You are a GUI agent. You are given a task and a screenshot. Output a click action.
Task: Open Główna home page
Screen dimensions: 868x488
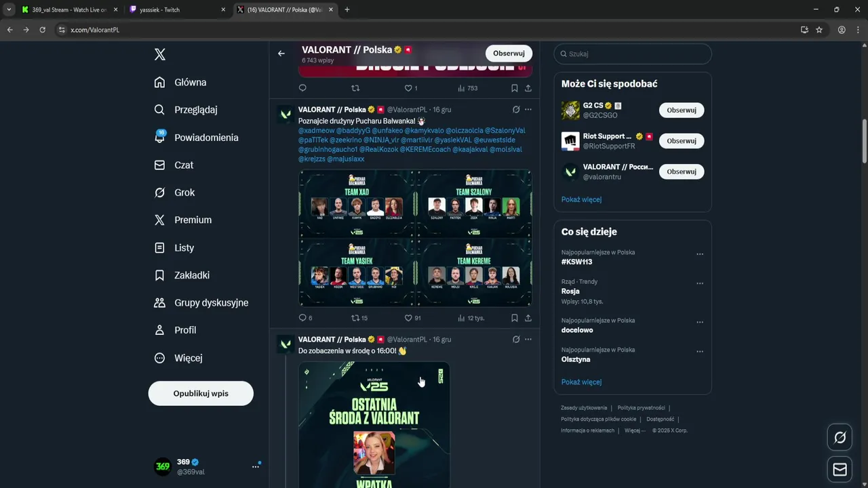(180, 82)
